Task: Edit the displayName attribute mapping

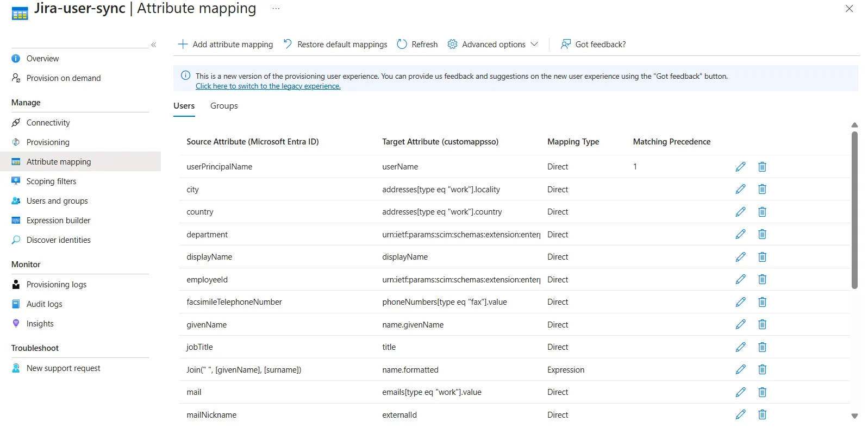Action: (740, 257)
